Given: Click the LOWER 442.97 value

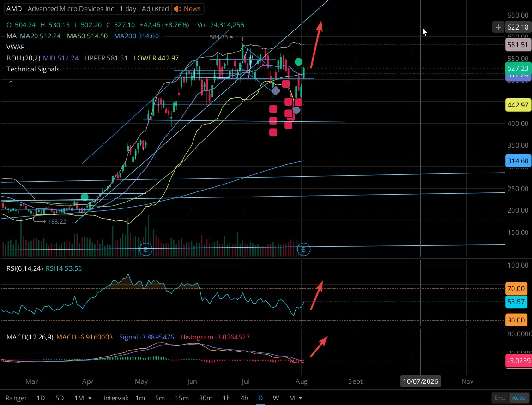Looking at the screenshot, I should (157, 58).
